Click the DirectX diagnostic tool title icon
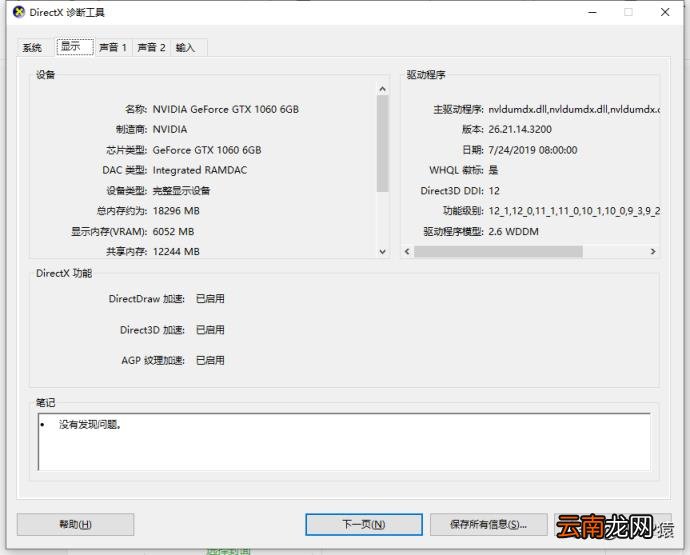 [x=19, y=12]
